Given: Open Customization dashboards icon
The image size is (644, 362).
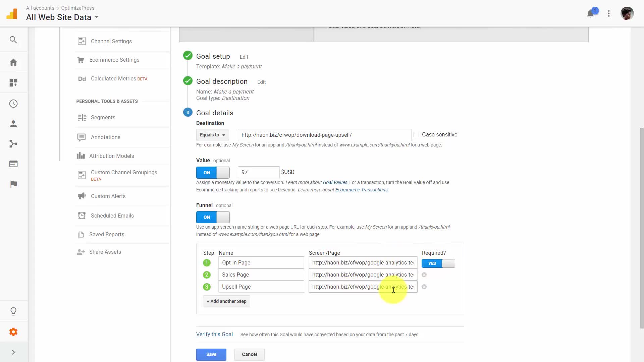Looking at the screenshot, I should pyautogui.click(x=13, y=83).
